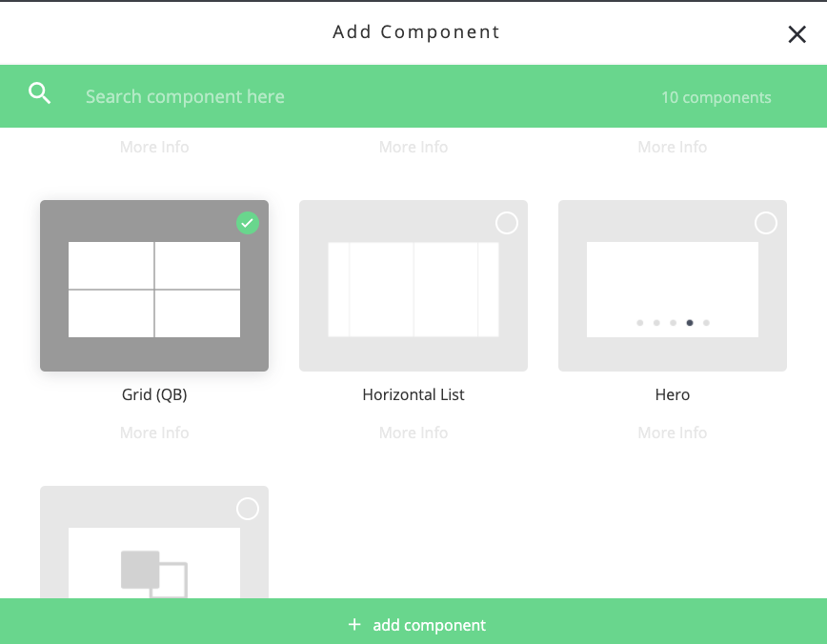827x644 pixels.
Task: Click the Horizontal List label
Action: (x=413, y=394)
